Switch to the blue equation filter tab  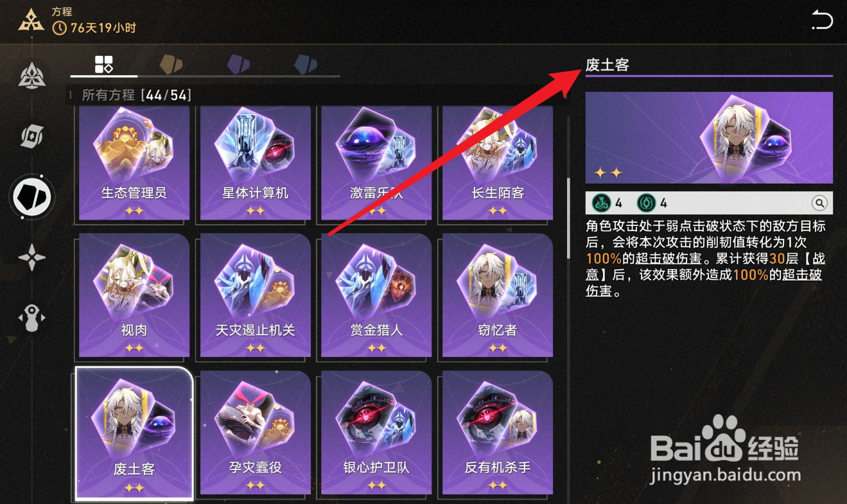[306, 64]
